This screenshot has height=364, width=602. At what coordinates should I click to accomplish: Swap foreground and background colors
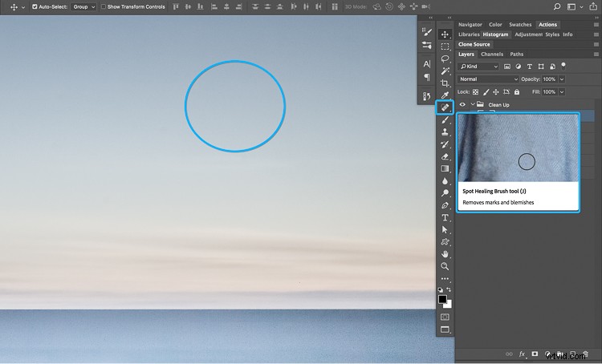449,290
